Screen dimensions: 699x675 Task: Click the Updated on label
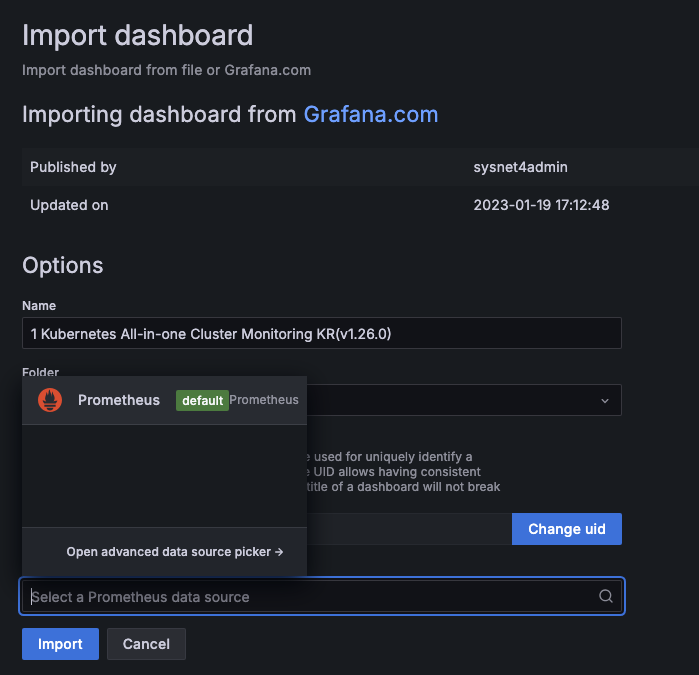point(69,205)
